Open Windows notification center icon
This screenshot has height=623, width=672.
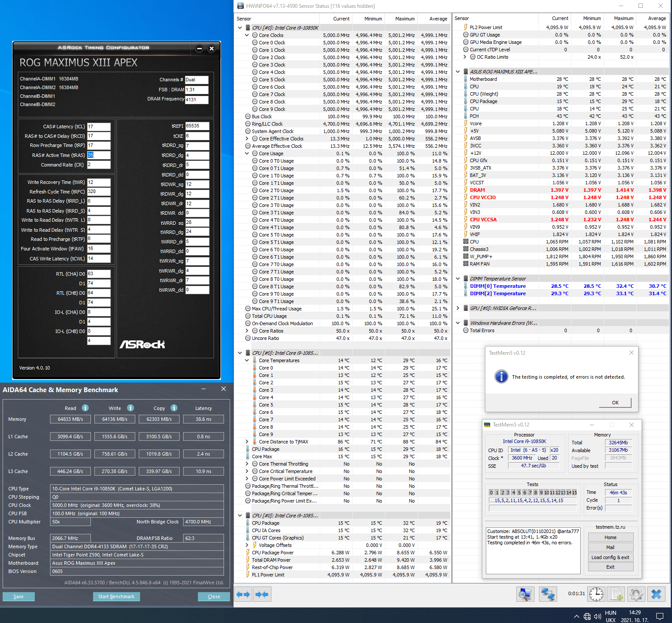point(660,616)
